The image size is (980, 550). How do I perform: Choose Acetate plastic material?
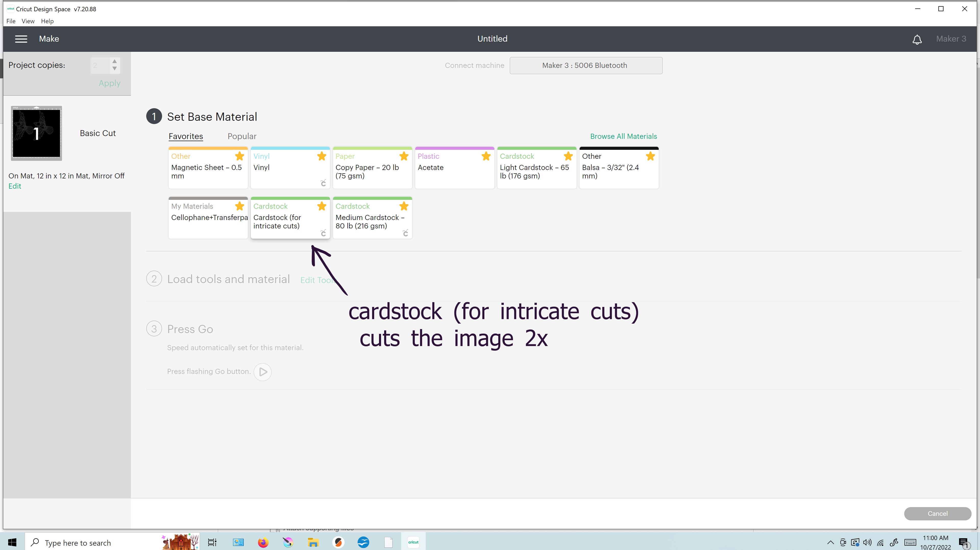point(455,168)
